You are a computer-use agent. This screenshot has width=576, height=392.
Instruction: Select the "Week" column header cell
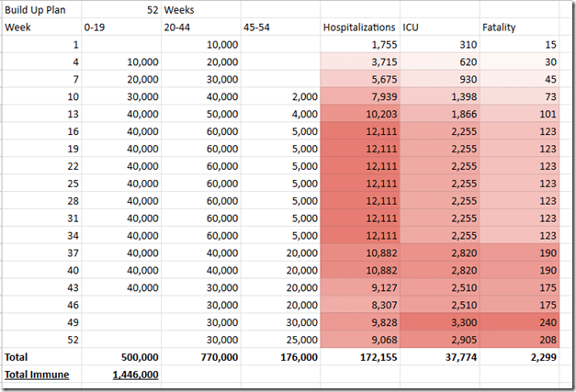click(18, 28)
